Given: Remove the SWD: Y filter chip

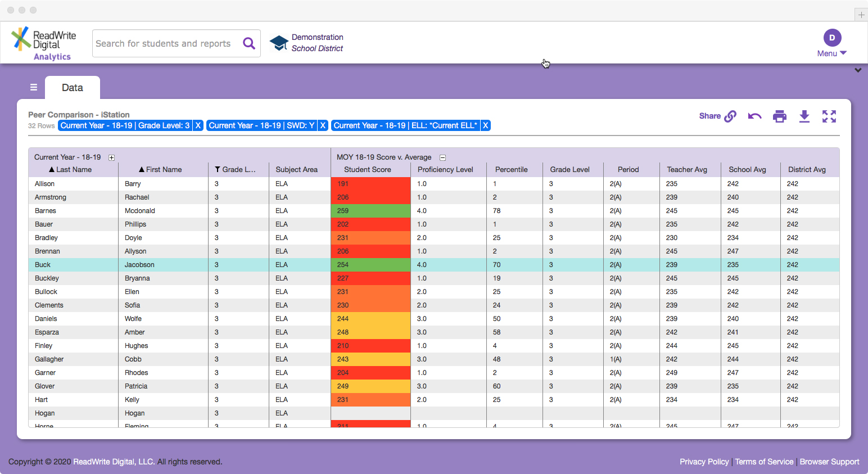Looking at the screenshot, I should point(323,125).
